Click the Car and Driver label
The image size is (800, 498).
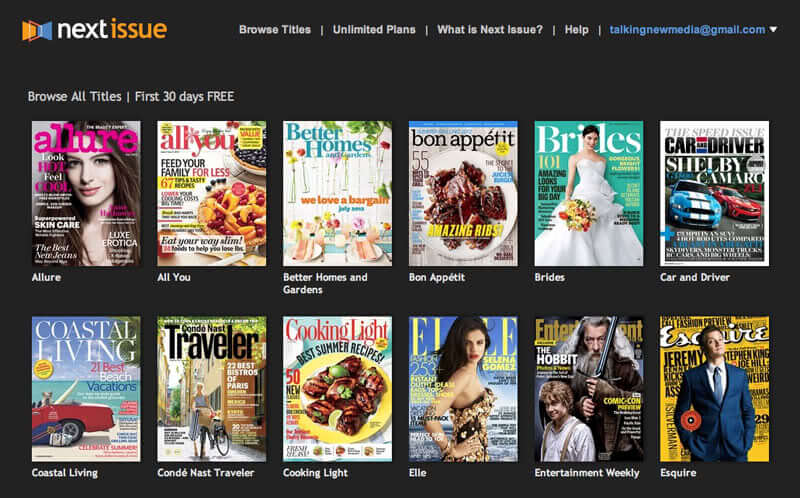pyautogui.click(x=695, y=277)
